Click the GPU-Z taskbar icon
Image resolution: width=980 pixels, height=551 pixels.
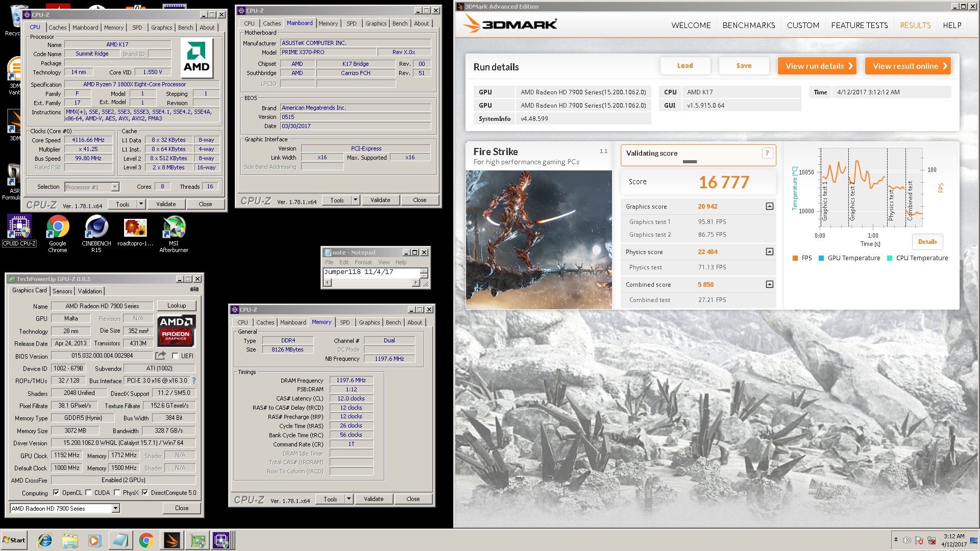[x=198, y=540]
